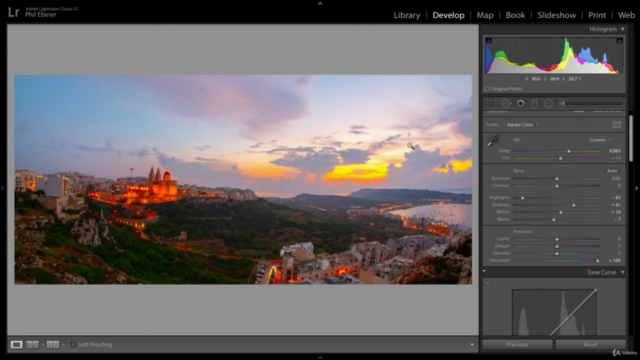Hide the right panel group
This screenshot has height=360, width=640.
(636, 188)
